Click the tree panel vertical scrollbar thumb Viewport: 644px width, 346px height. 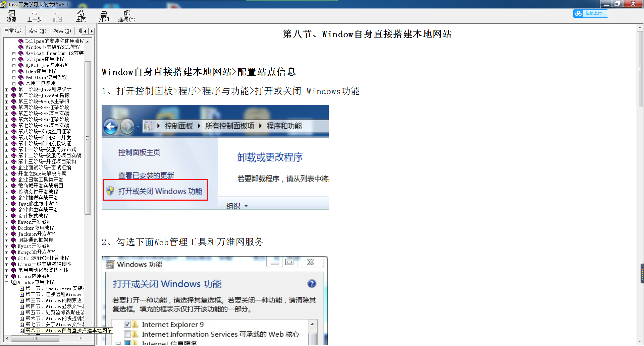click(88, 138)
